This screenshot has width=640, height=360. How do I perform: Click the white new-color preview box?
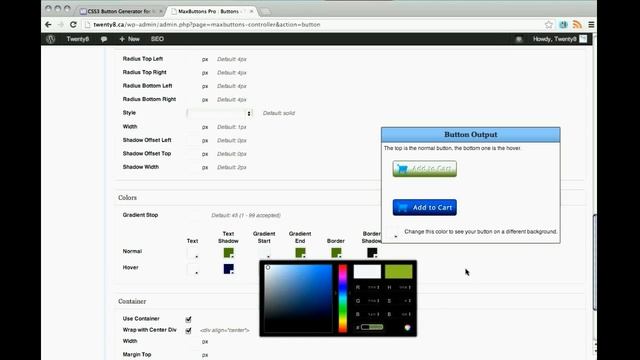click(x=367, y=271)
